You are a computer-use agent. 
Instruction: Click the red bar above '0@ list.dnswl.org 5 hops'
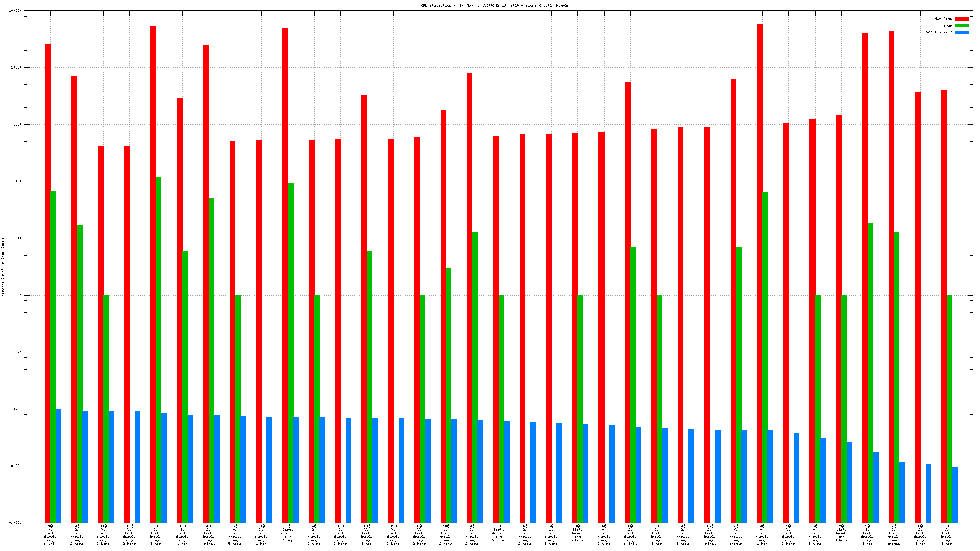pos(496,328)
